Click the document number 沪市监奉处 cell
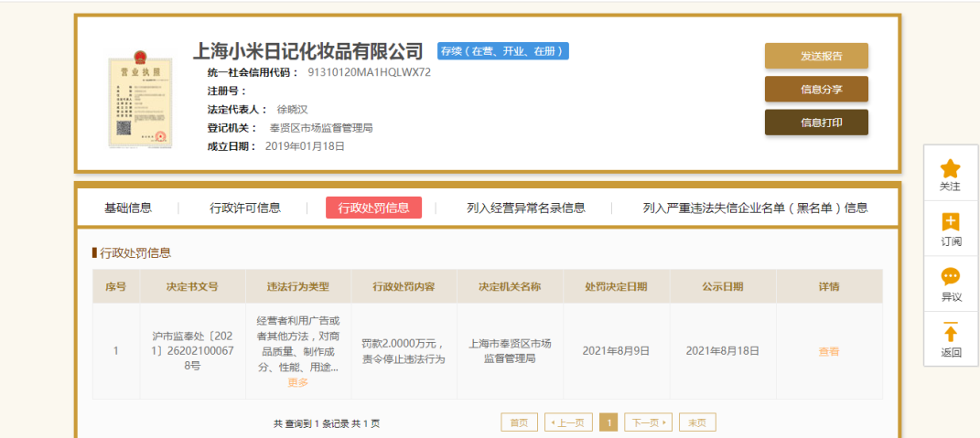 pos(192,351)
